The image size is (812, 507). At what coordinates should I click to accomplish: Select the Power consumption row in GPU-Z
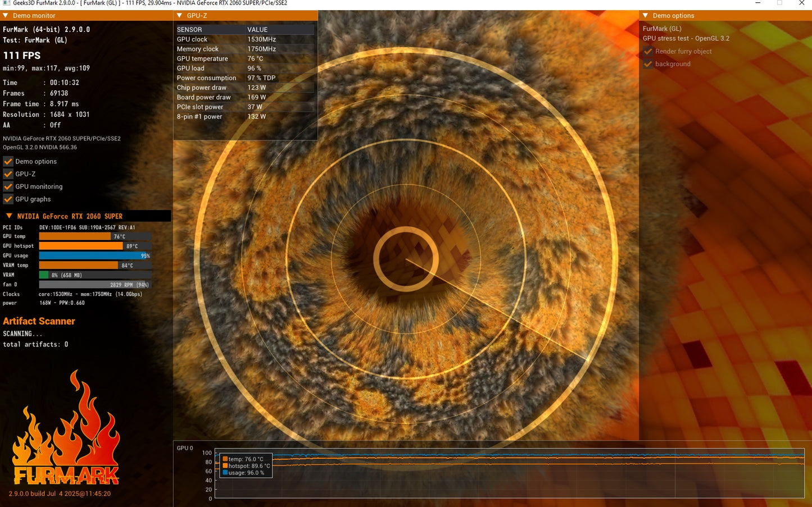[x=245, y=78]
